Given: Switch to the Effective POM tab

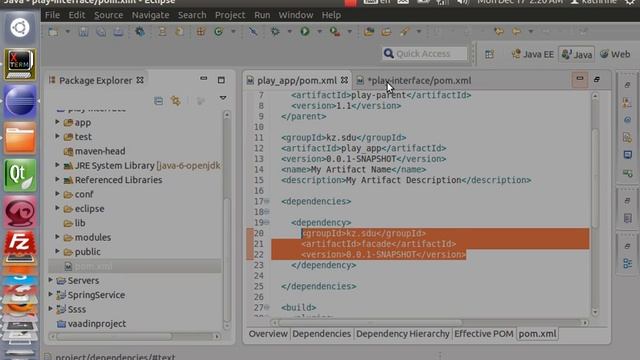Looking at the screenshot, I should coord(484,334).
